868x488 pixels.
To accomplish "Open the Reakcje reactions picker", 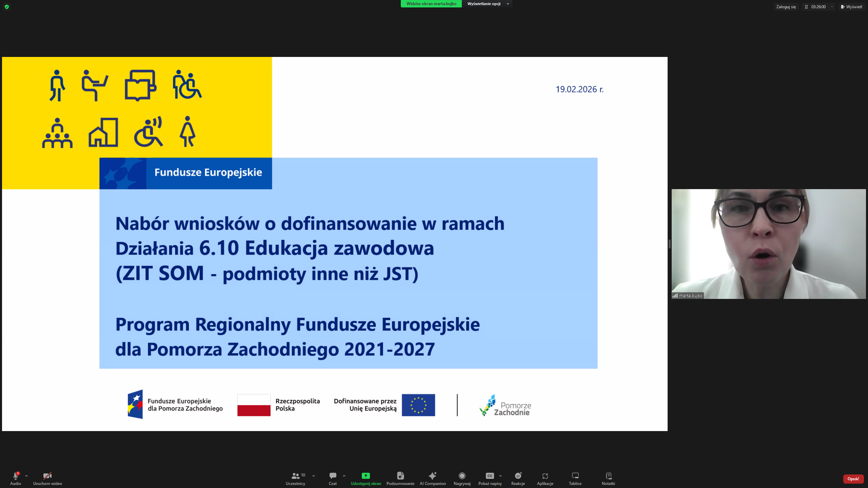I will pos(518,478).
